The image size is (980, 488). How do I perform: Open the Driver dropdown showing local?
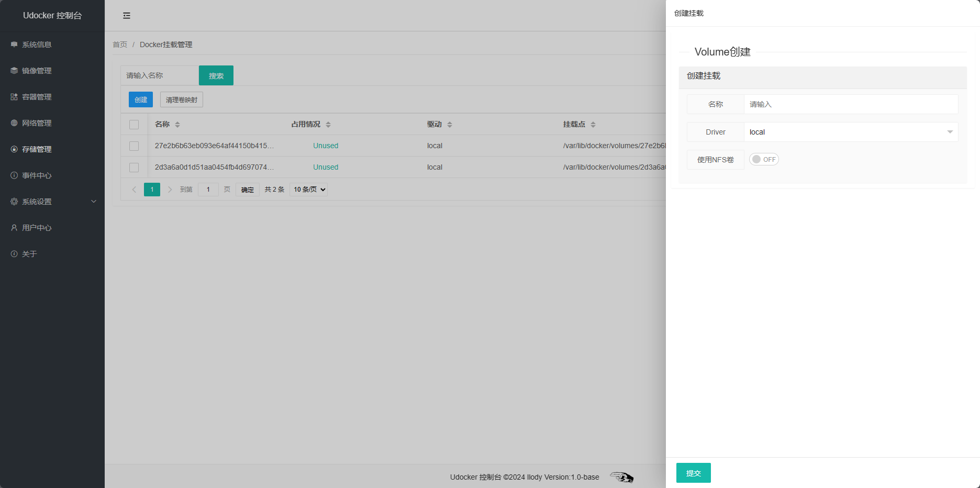pos(851,132)
